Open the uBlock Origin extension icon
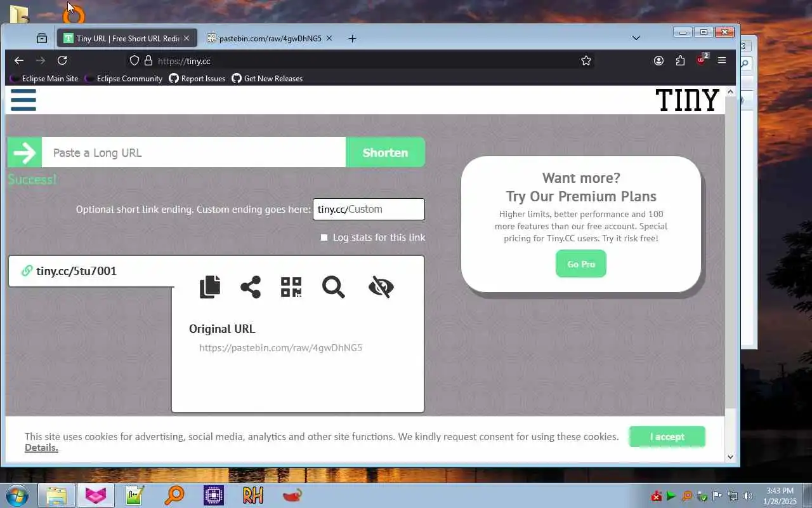The width and height of the screenshot is (812, 508). [702, 60]
